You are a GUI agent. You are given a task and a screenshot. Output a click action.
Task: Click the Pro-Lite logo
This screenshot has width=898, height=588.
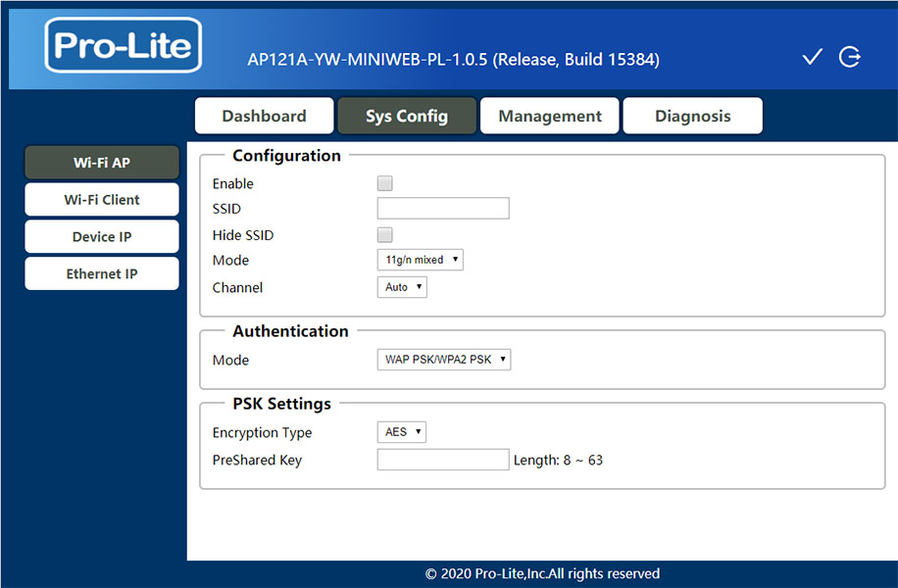(x=124, y=45)
